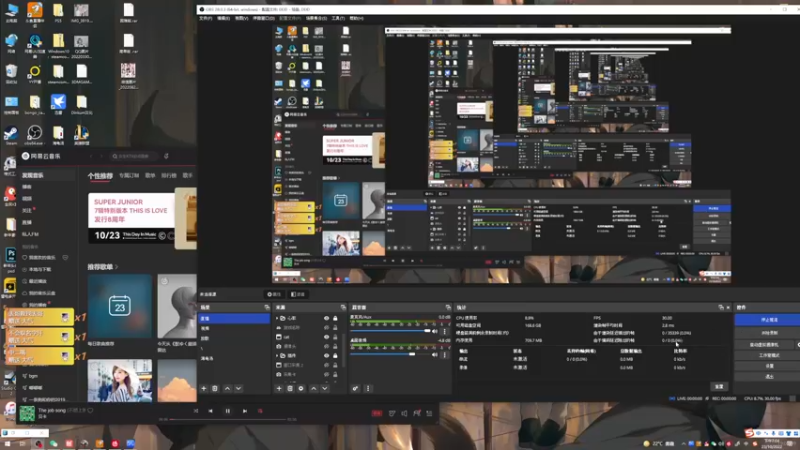Click the NetEase Cloud Music logo
The width and height of the screenshot is (800, 450).
[41, 156]
